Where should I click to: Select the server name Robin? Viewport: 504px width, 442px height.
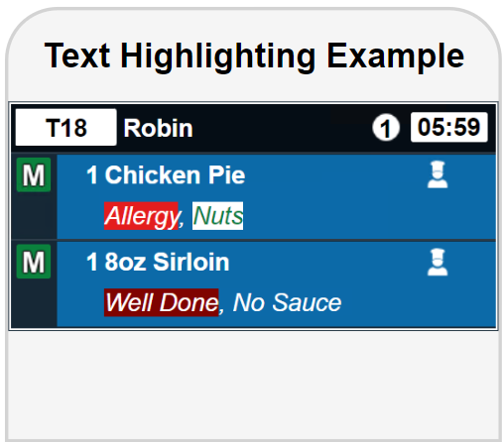158,128
